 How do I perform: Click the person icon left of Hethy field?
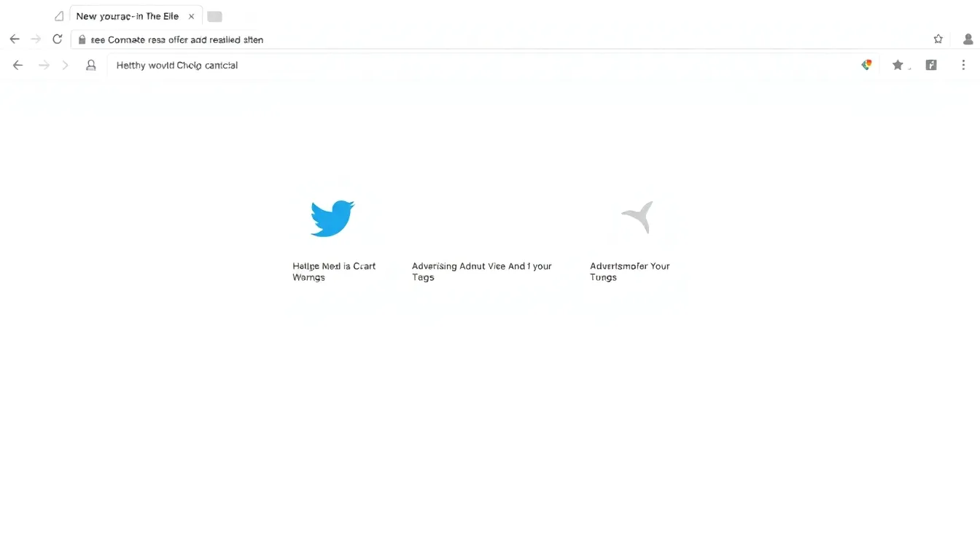pos(91,65)
